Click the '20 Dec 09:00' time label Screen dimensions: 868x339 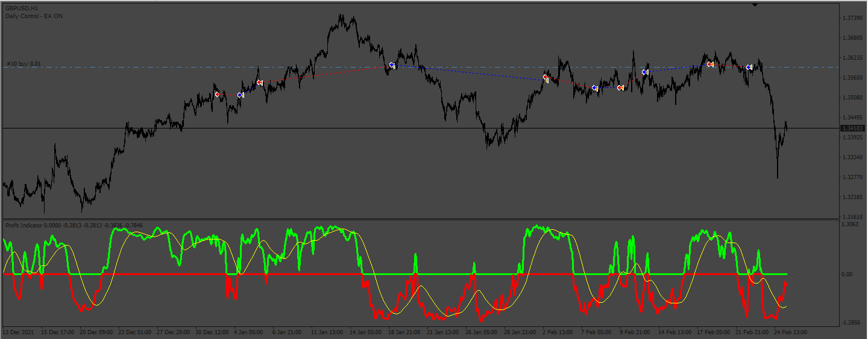97,332
